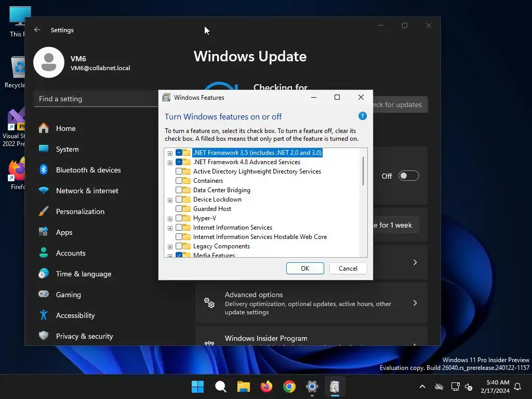The height and width of the screenshot is (399, 532).
Task: Click the chevron above Advanced options
Action: click(415, 262)
